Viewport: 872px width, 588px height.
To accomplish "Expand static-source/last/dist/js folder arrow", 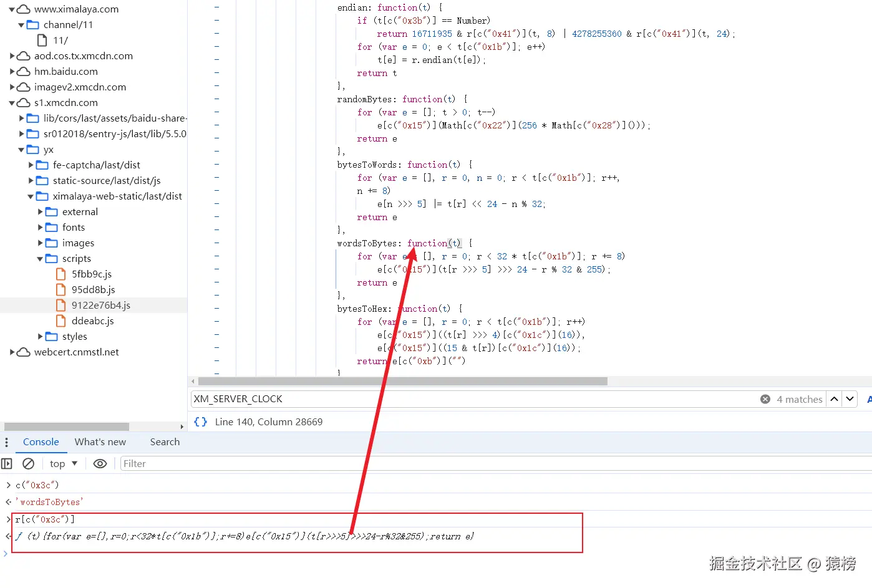I will click(31, 181).
